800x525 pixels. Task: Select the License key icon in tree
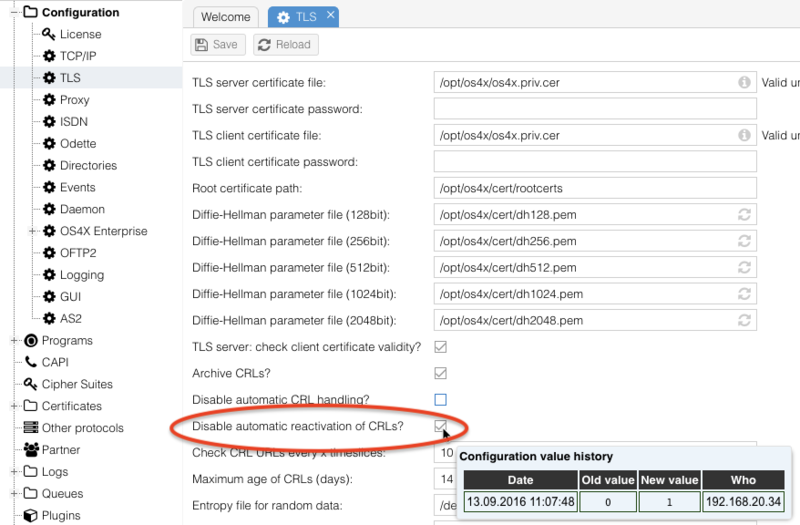click(x=49, y=34)
